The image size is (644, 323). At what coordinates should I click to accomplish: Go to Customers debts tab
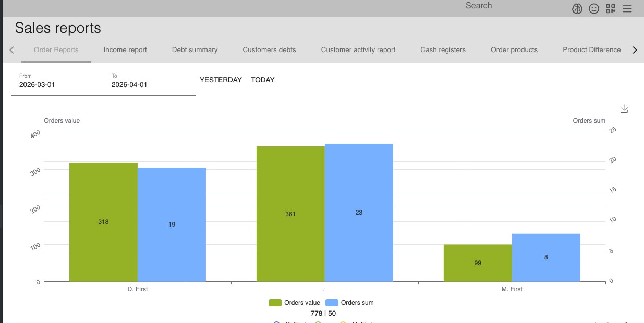click(x=269, y=50)
